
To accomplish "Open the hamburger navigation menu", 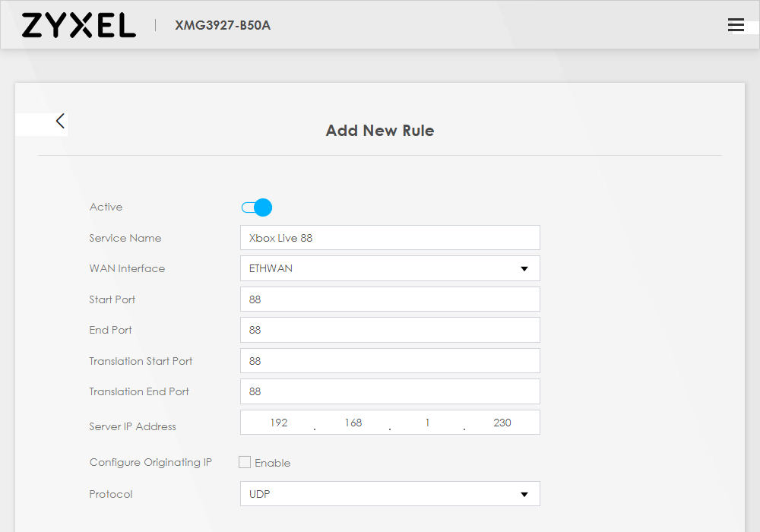I will 736,25.
